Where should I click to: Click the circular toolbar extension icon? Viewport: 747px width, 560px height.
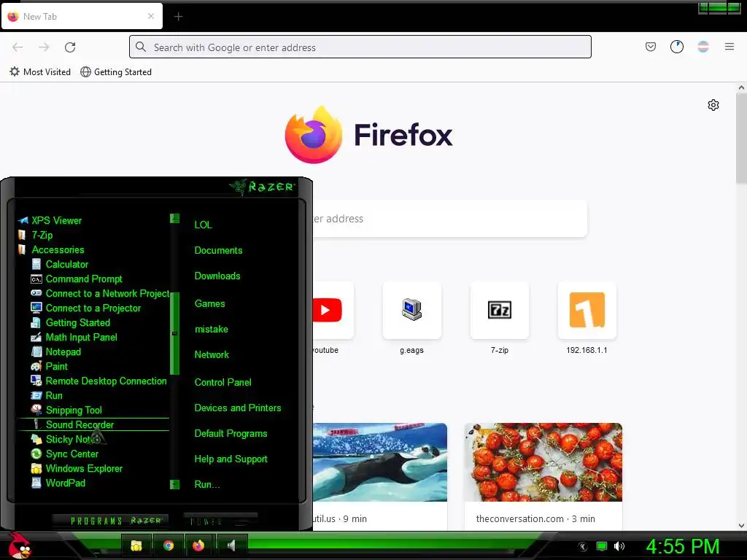pos(677,47)
